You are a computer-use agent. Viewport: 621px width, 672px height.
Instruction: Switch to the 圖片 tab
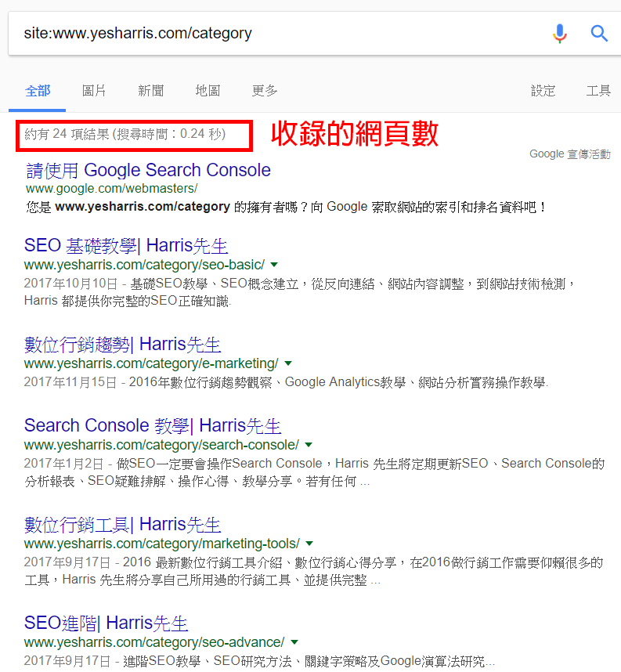(94, 91)
